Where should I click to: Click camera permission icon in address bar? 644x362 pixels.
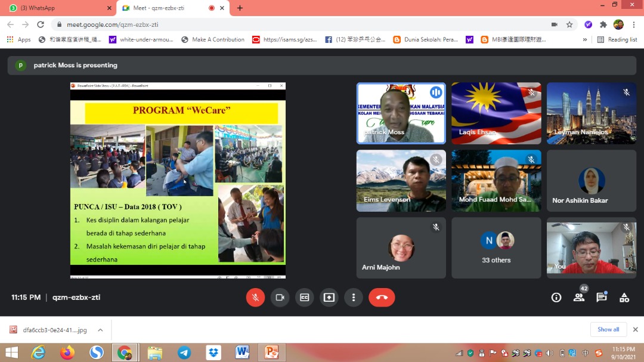tap(555, 24)
